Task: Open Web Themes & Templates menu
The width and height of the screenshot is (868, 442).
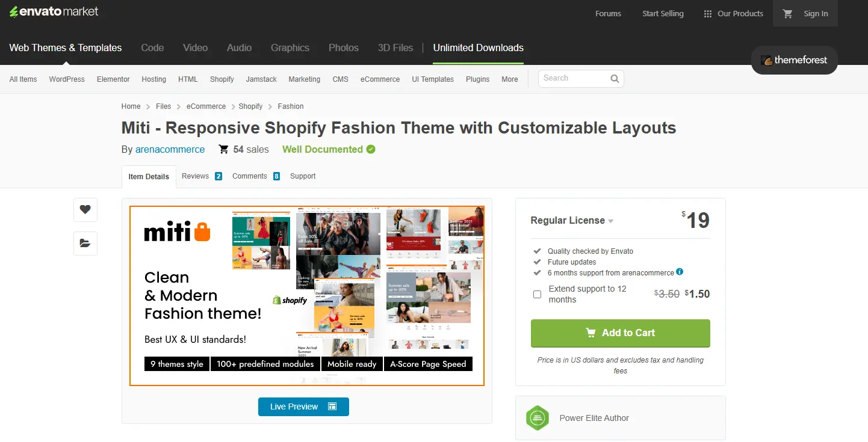Action: pos(66,48)
